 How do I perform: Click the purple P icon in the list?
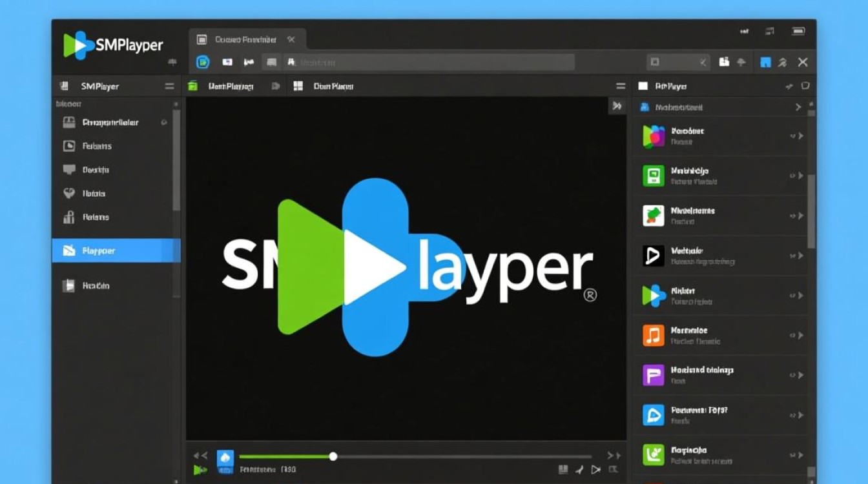point(654,376)
